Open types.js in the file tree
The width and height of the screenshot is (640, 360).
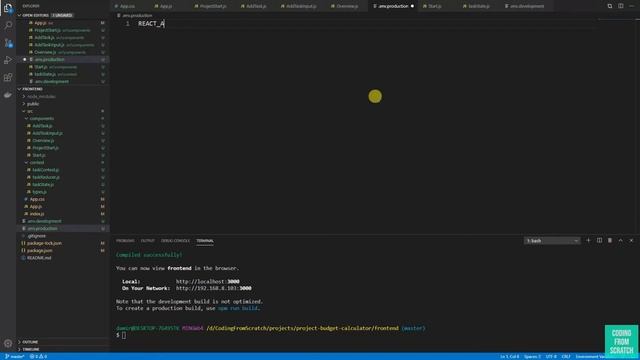tap(40, 192)
